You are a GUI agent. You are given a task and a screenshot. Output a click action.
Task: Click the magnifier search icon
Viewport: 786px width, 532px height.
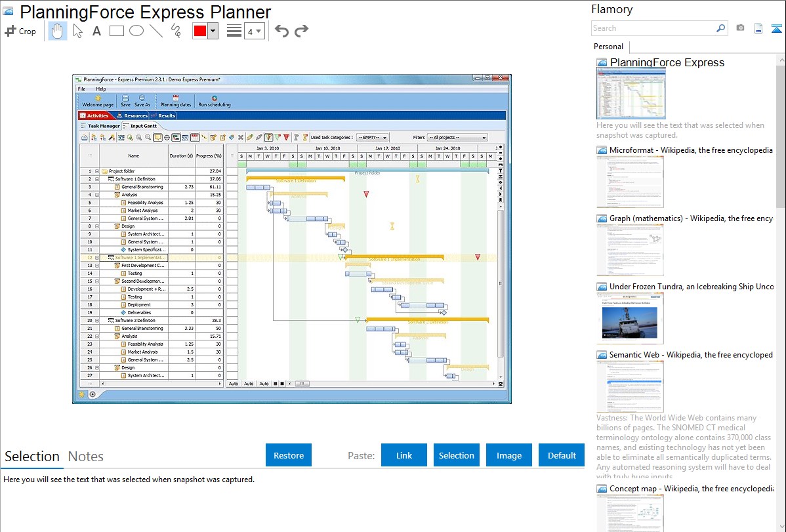click(x=720, y=28)
